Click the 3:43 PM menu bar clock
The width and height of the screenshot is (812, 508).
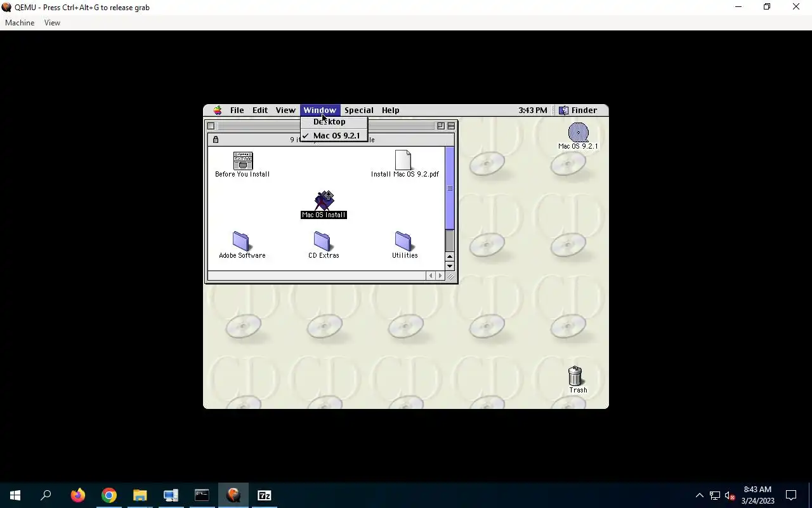(532, 110)
